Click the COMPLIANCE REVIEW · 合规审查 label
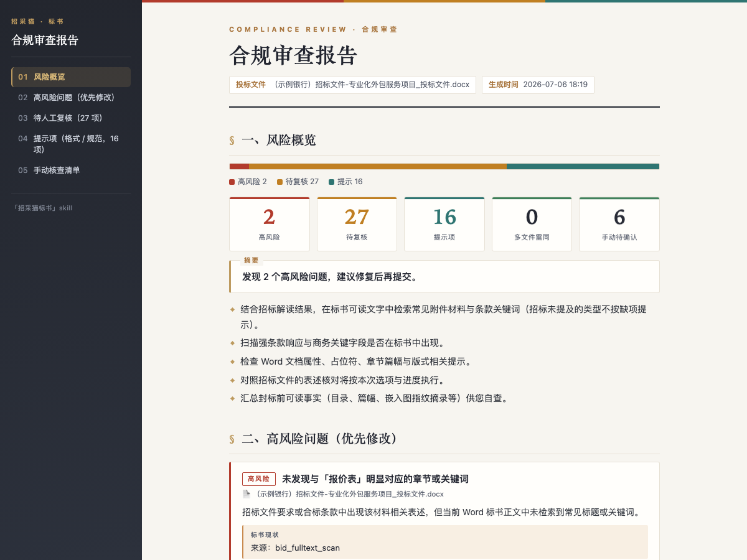 tap(313, 29)
